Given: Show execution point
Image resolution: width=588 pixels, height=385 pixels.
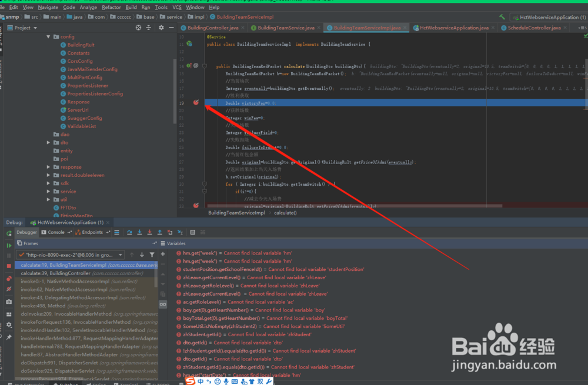Looking at the screenshot, I should point(117,232).
